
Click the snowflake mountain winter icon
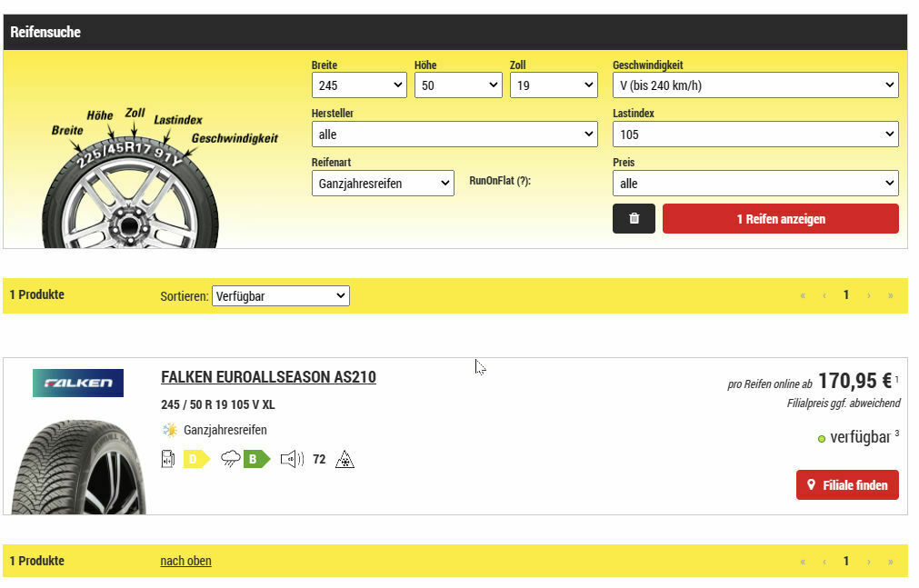click(345, 460)
